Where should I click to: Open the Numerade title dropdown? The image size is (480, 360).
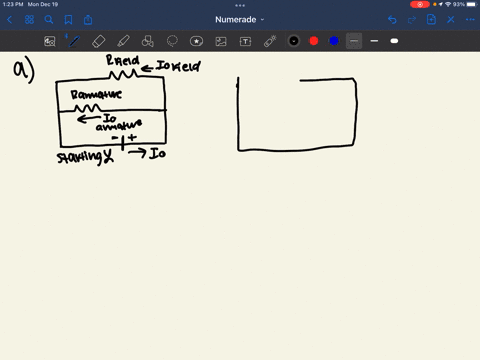[x=240, y=20]
